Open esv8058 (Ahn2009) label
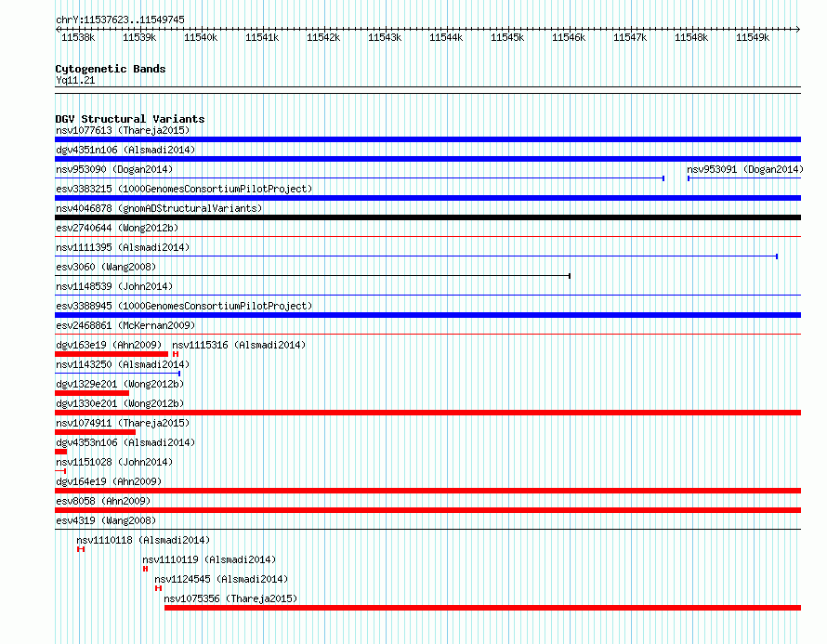The width and height of the screenshot is (827, 644). coord(103,501)
